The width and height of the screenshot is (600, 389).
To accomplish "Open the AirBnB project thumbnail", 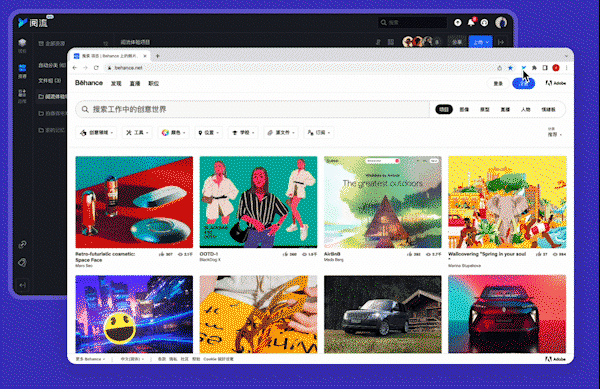I will (383, 202).
